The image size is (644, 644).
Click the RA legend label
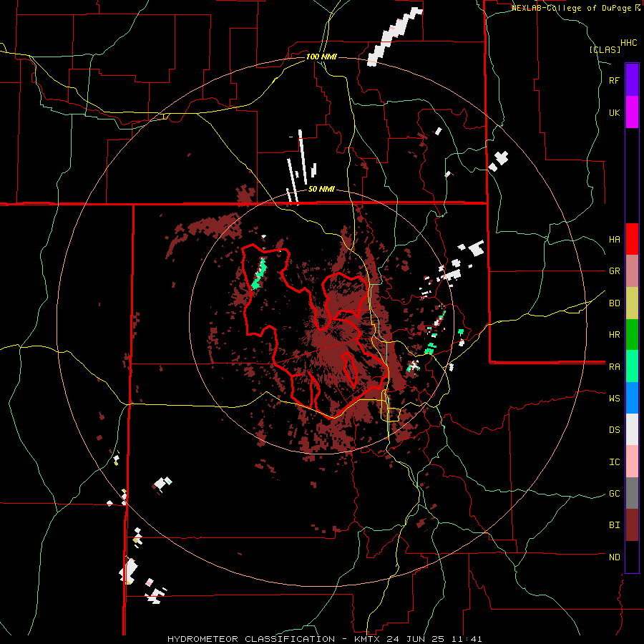tap(614, 367)
